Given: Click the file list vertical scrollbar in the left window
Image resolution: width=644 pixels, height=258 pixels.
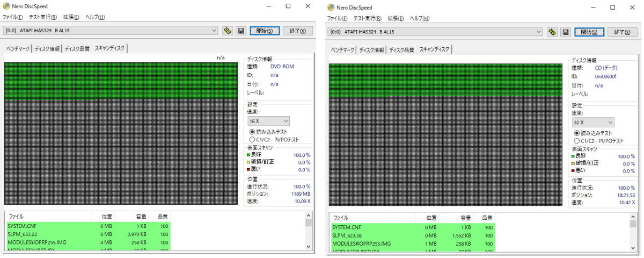Looking at the screenshot, I should point(309,232).
